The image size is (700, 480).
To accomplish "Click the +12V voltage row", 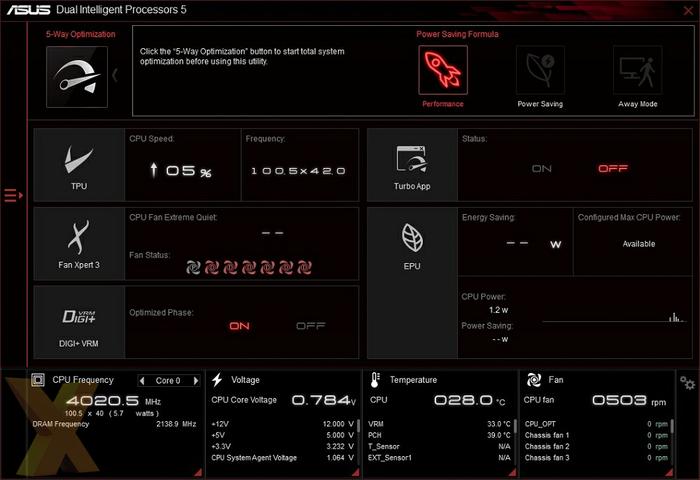I will tap(283, 424).
